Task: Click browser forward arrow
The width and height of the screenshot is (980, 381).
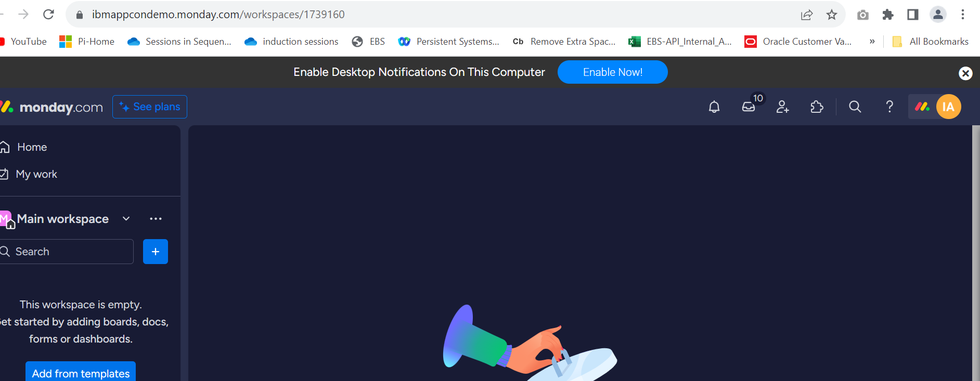Action: [23, 14]
